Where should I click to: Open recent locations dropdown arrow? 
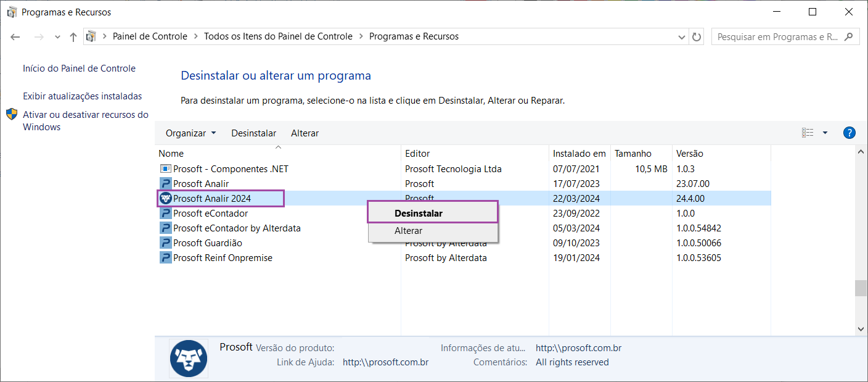pyautogui.click(x=57, y=37)
